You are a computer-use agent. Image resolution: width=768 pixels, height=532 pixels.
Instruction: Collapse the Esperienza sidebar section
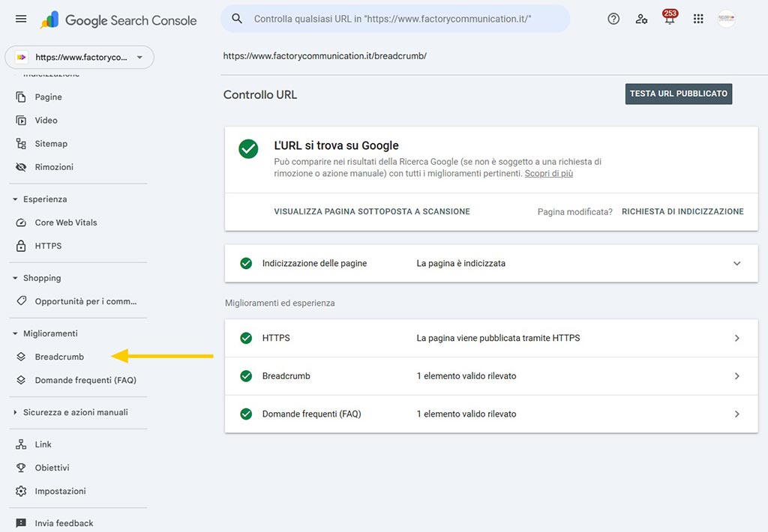16,199
